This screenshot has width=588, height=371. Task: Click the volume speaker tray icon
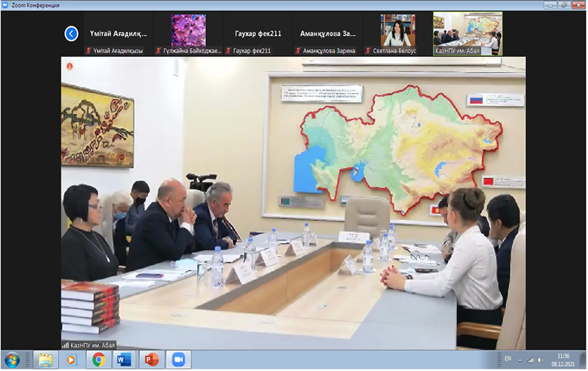tap(541, 360)
